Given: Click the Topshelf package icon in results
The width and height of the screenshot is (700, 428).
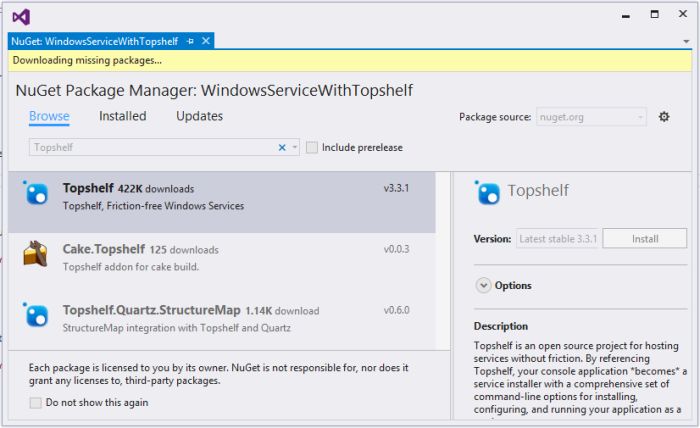Looking at the screenshot, I should click(36, 193).
